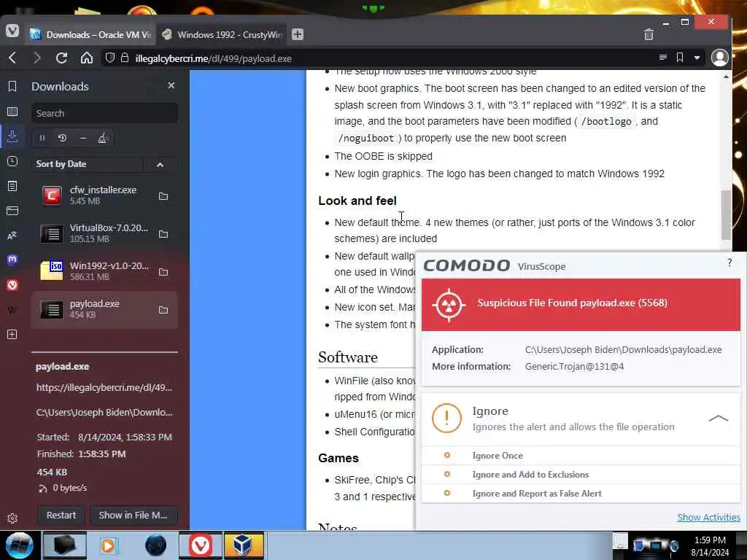Open the home page
The height and width of the screenshot is (560, 747).
tap(87, 58)
